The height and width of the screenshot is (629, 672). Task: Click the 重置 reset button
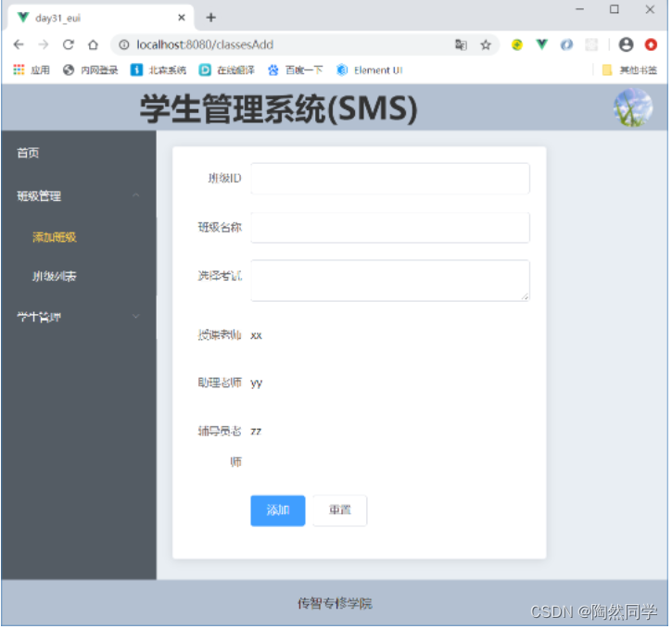click(341, 512)
